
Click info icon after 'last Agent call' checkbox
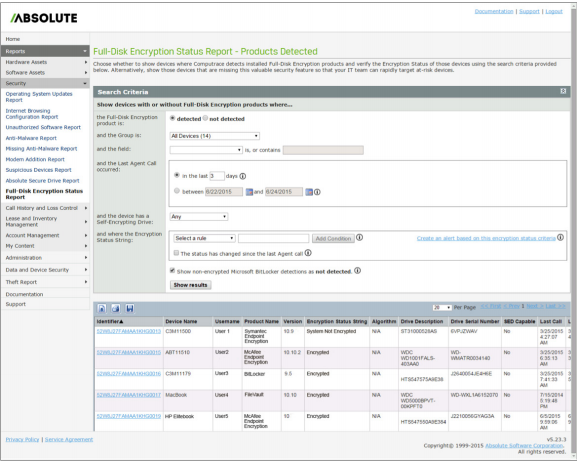[308, 253]
